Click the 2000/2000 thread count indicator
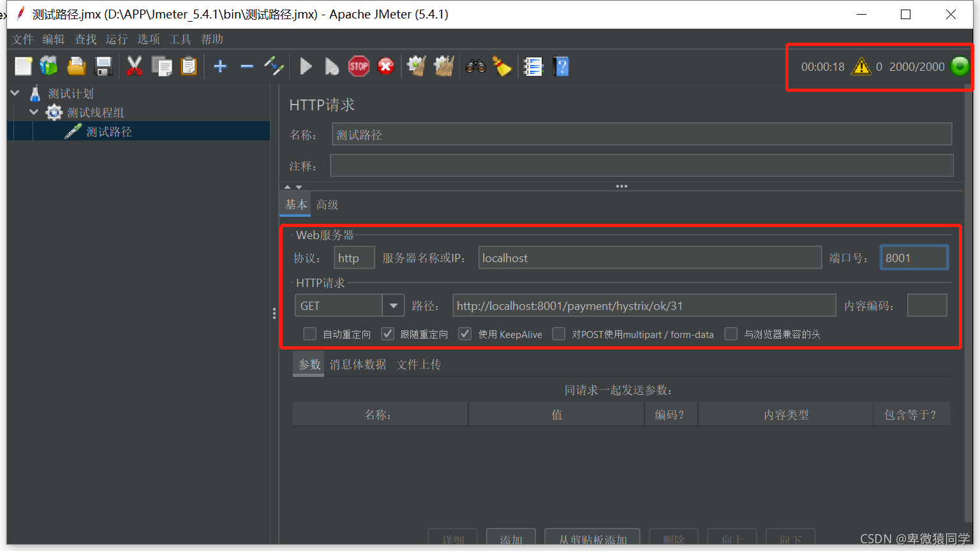980x551 pixels. pos(917,66)
